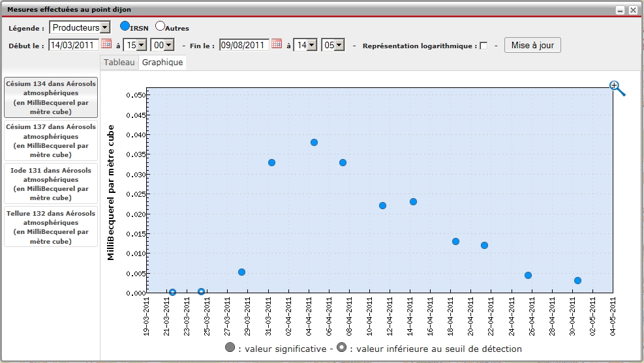Select Tellure 132 dans Aérosols measurement

[51, 227]
